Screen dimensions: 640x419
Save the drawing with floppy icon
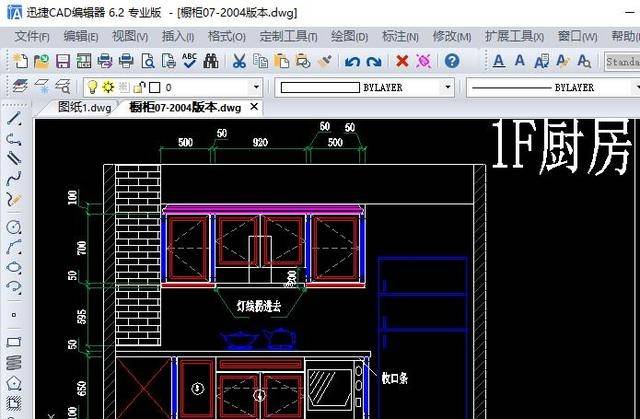click(62, 61)
